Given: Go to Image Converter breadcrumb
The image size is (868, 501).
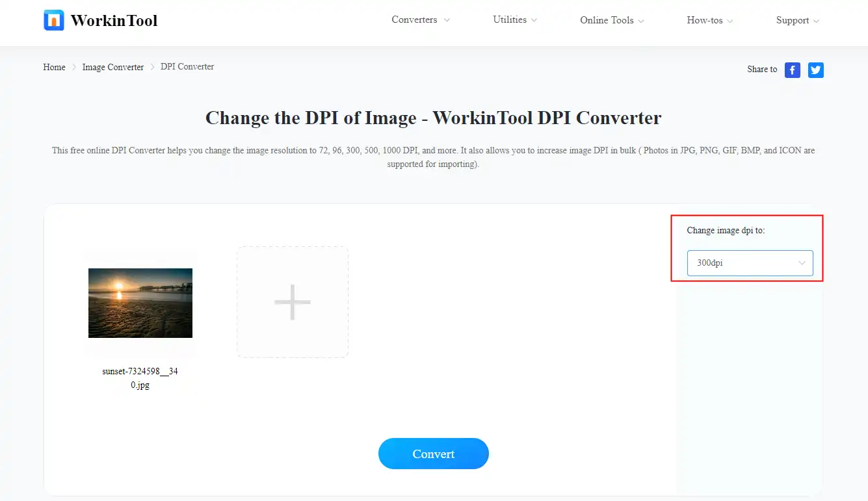Looking at the screenshot, I should 113,67.
